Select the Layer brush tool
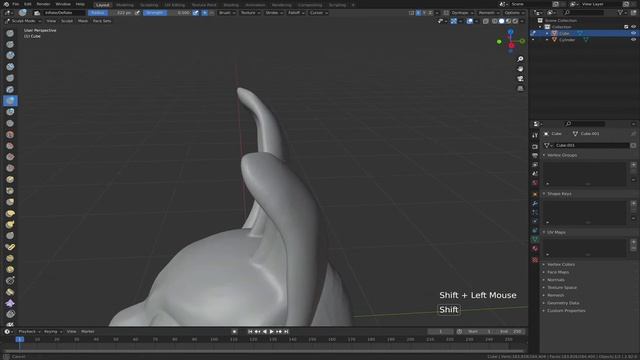This screenshot has height=360, width=640. click(10, 89)
